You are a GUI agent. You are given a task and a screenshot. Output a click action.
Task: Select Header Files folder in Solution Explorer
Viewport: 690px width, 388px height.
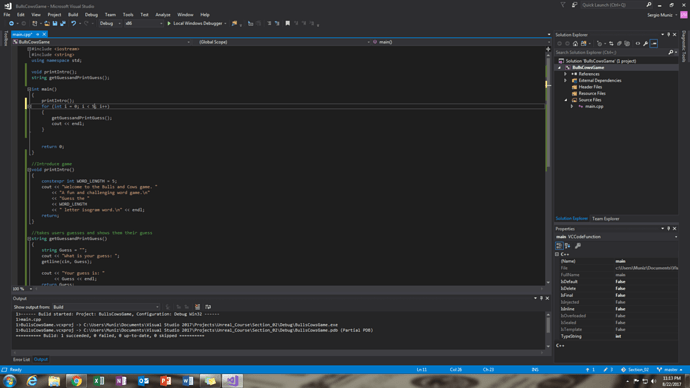(590, 87)
